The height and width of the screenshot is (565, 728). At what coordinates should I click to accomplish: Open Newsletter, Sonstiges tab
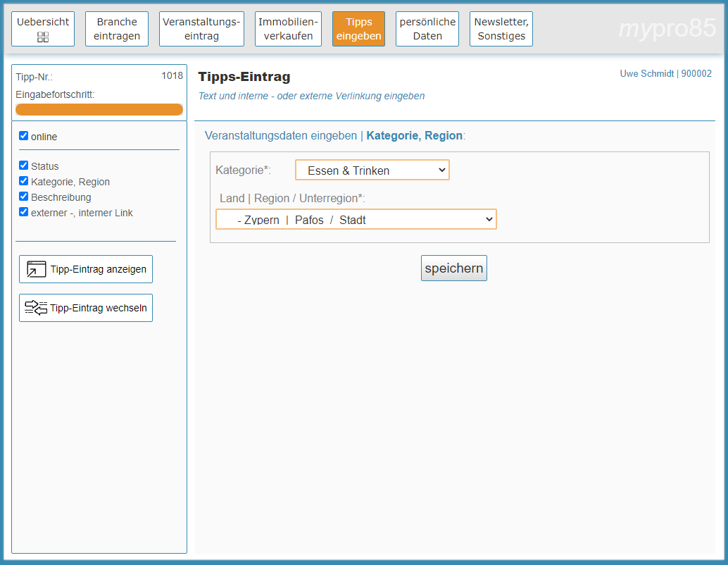click(x=501, y=29)
